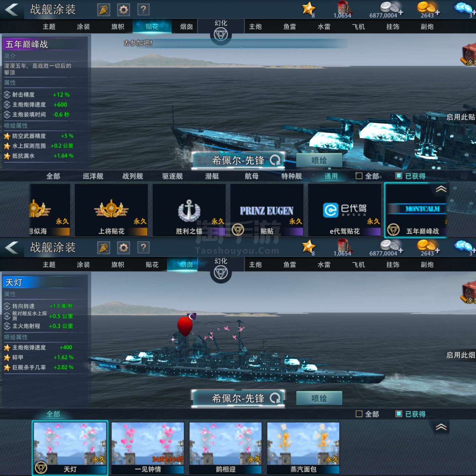The width and height of the screenshot is (476, 476).
Task: Expand the decal list with the chevron above 五年巅峰战 thumbnail
Action: (x=441, y=189)
